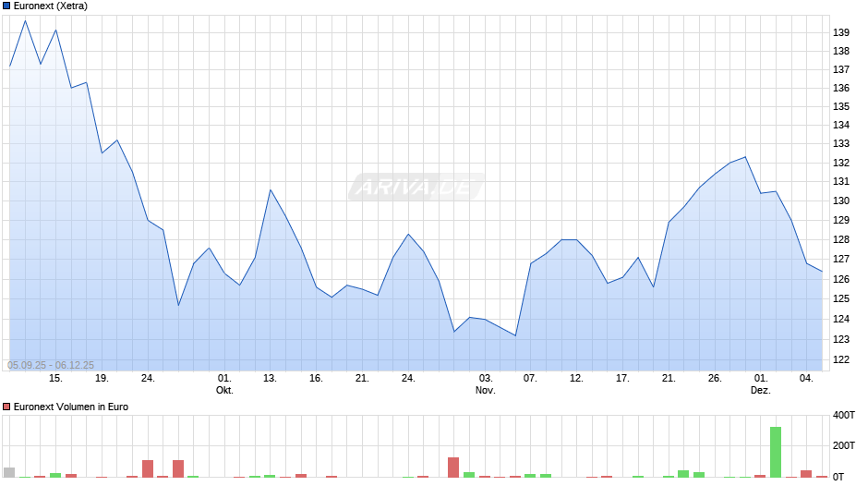This screenshot has height=486, width=868.
Task: Click the price axis label 128
Action: (x=841, y=240)
